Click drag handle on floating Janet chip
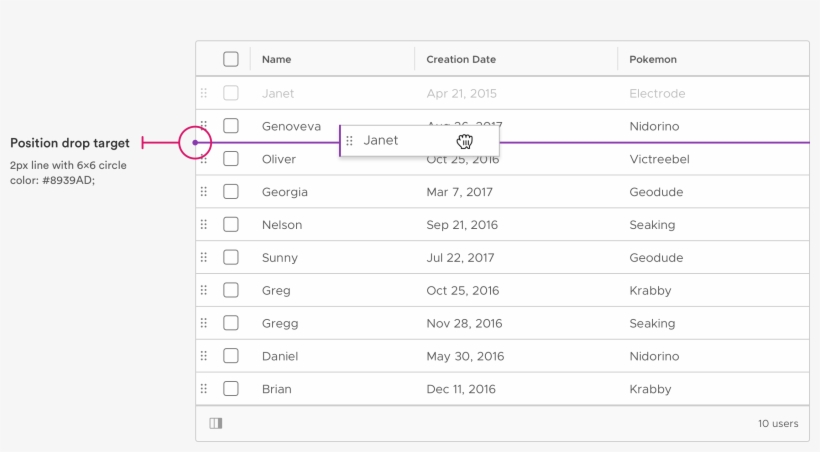This screenshot has width=820, height=452. click(349, 141)
